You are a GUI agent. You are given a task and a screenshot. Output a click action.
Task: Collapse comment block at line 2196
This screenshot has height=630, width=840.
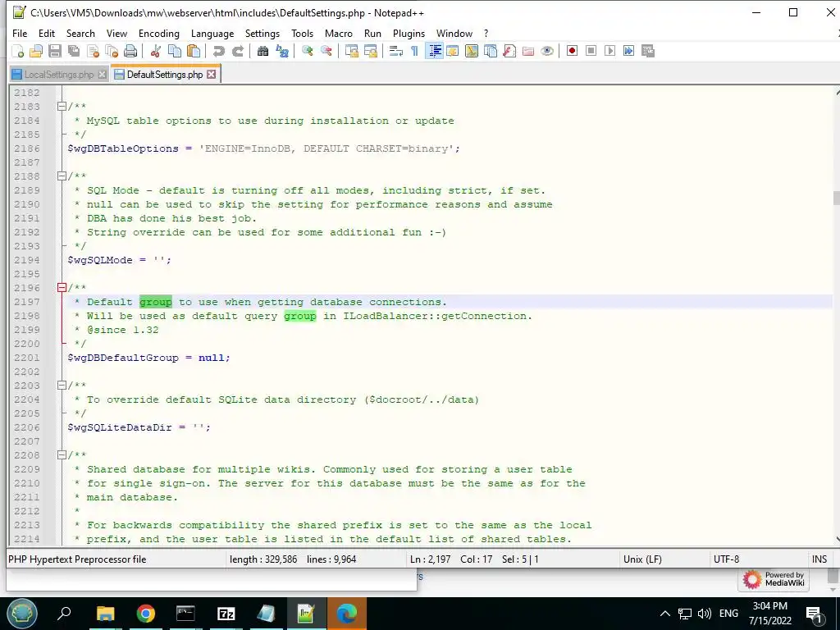tap(62, 288)
